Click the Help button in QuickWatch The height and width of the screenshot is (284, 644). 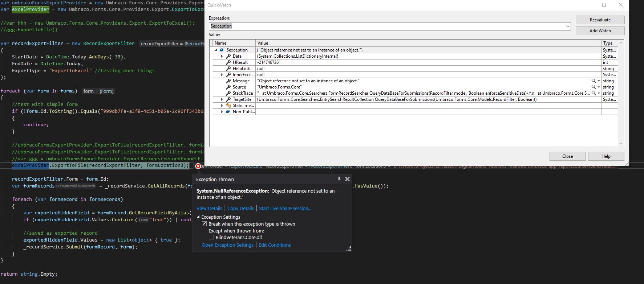point(606,156)
